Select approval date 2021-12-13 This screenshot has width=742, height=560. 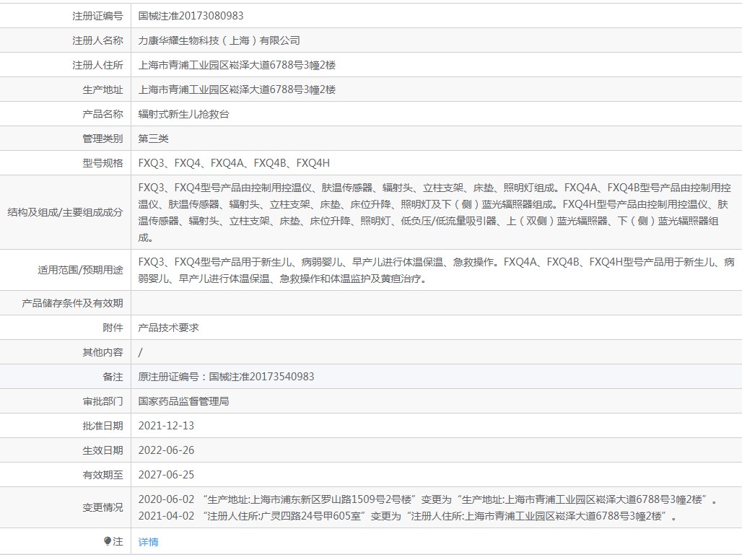click(166, 426)
